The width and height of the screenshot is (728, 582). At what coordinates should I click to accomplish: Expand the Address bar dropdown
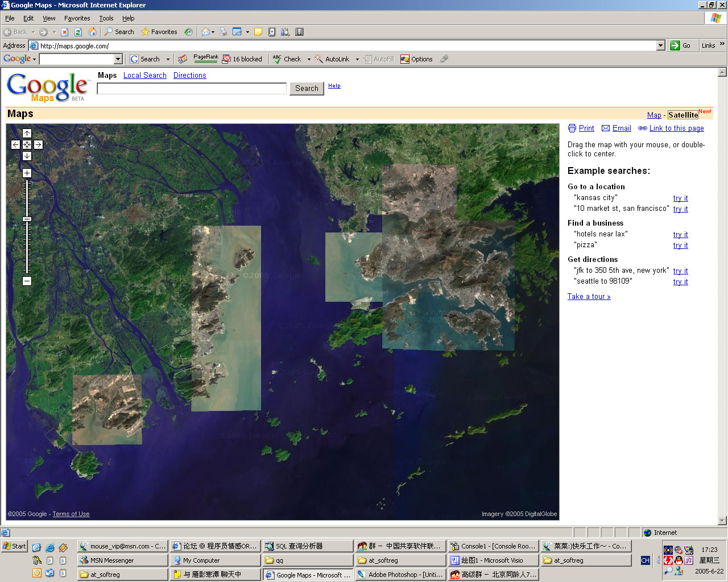[x=660, y=45]
